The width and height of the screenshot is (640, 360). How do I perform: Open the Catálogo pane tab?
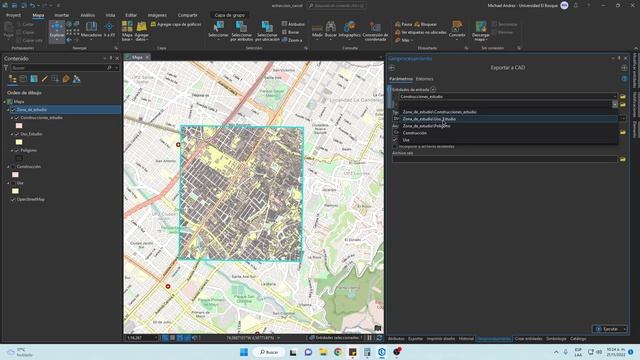578,339
